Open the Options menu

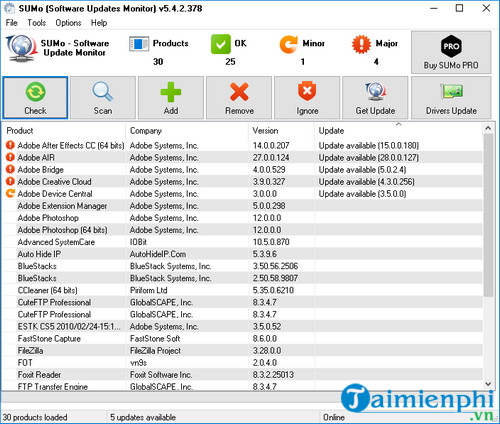(x=68, y=23)
